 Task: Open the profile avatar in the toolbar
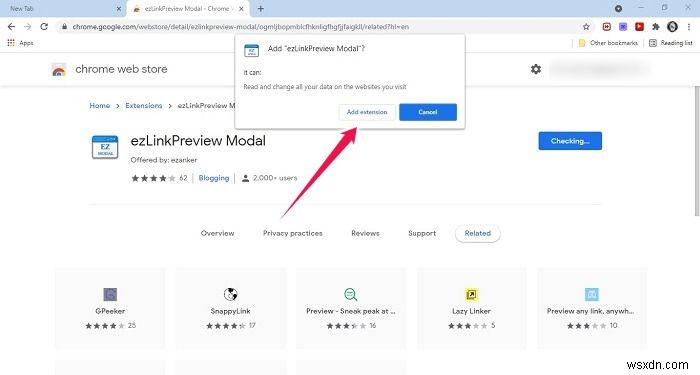[672, 27]
